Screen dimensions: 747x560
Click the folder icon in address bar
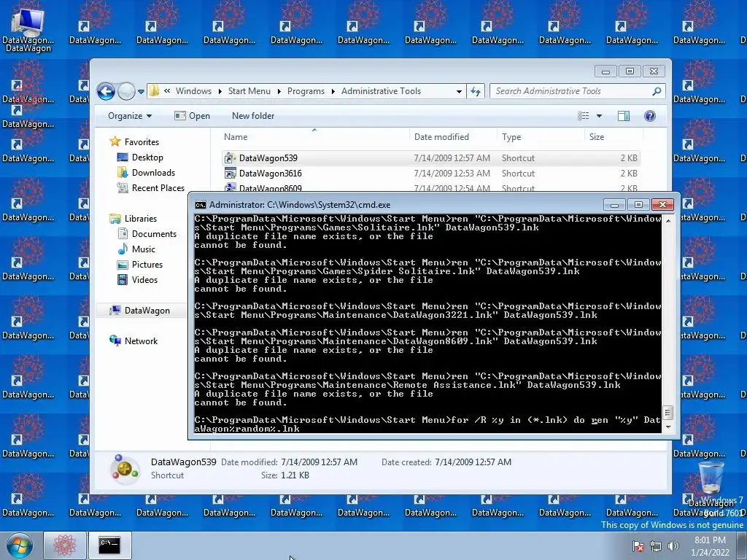(155, 91)
